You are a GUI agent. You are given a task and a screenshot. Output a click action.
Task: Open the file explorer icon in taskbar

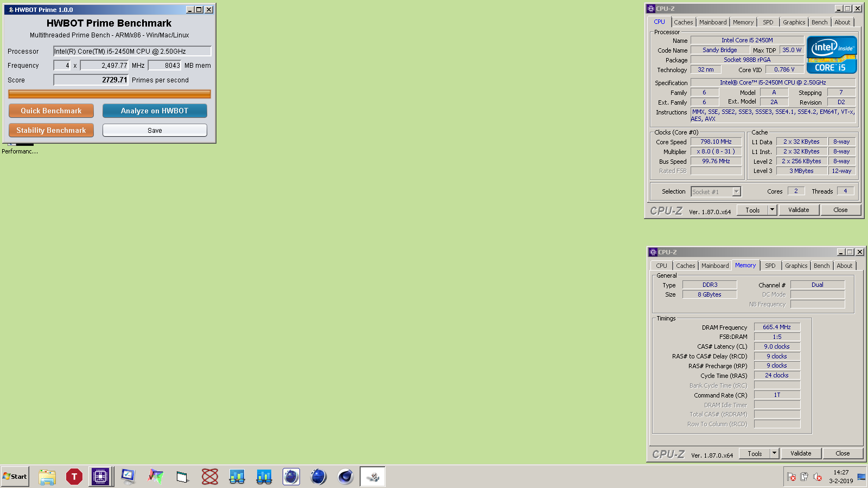(47, 477)
